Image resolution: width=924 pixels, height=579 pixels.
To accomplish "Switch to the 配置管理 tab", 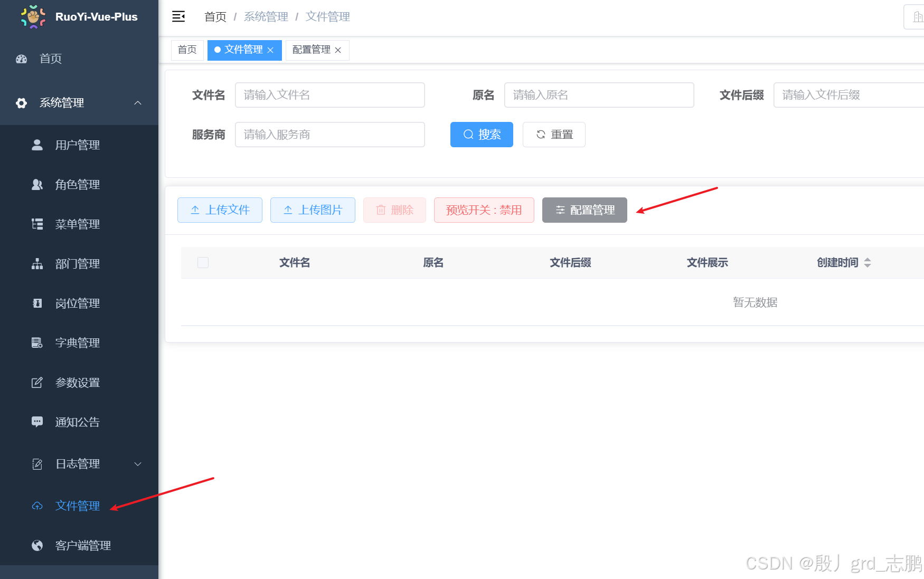I will point(317,50).
